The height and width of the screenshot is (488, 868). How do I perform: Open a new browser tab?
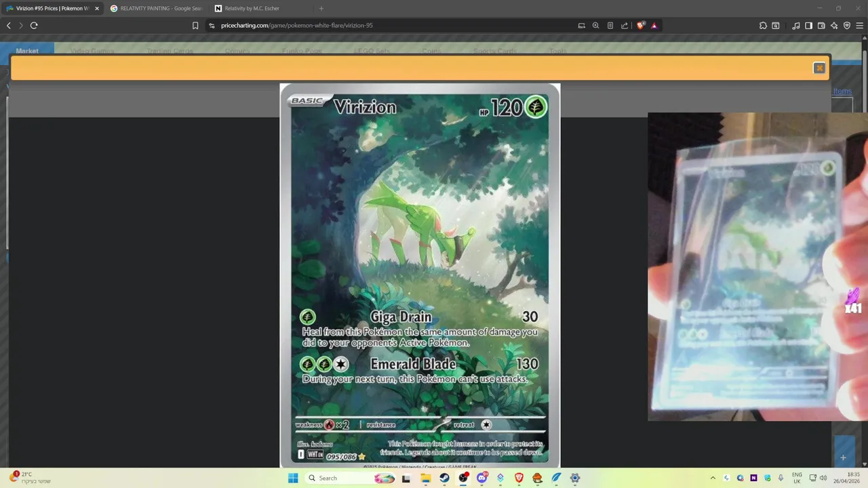pyautogui.click(x=321, y=8)
